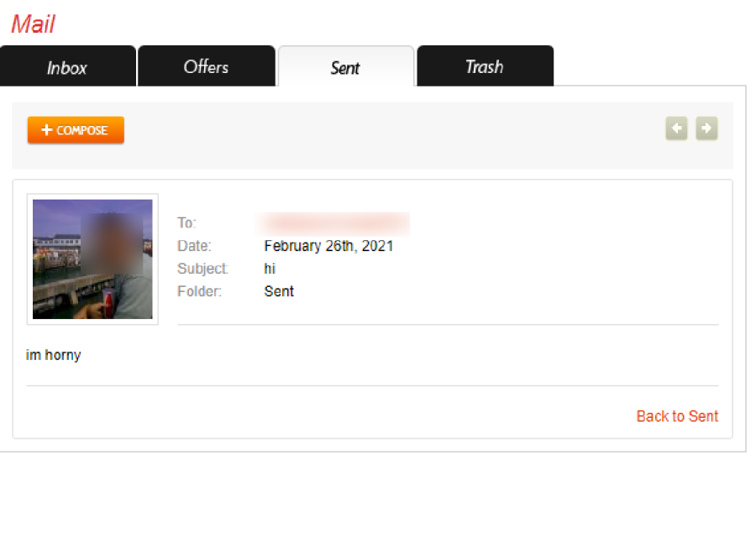Image resolution: width=756 pixels, height=533 pixels.
Task: Click the Compose button
Action: coord(76,130)
